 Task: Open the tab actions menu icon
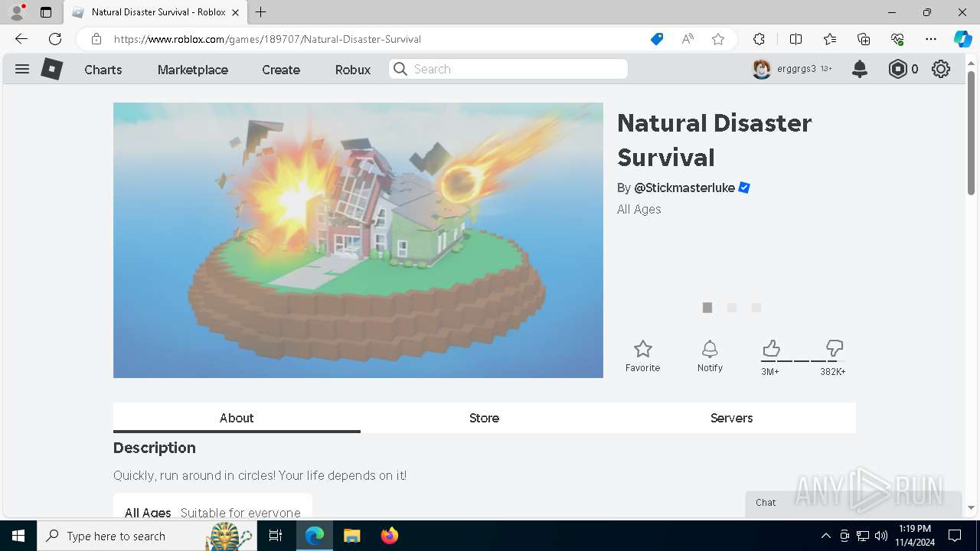click(46, 12)
